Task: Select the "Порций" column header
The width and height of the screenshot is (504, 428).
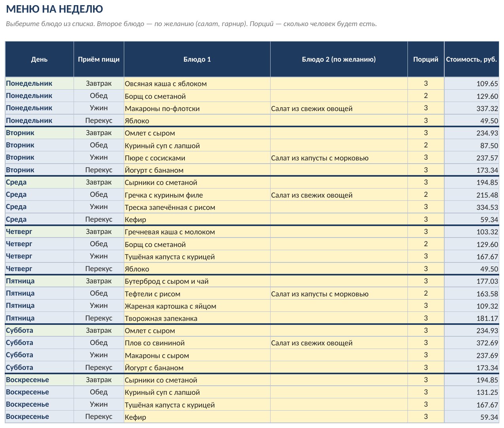Action: 426,59
